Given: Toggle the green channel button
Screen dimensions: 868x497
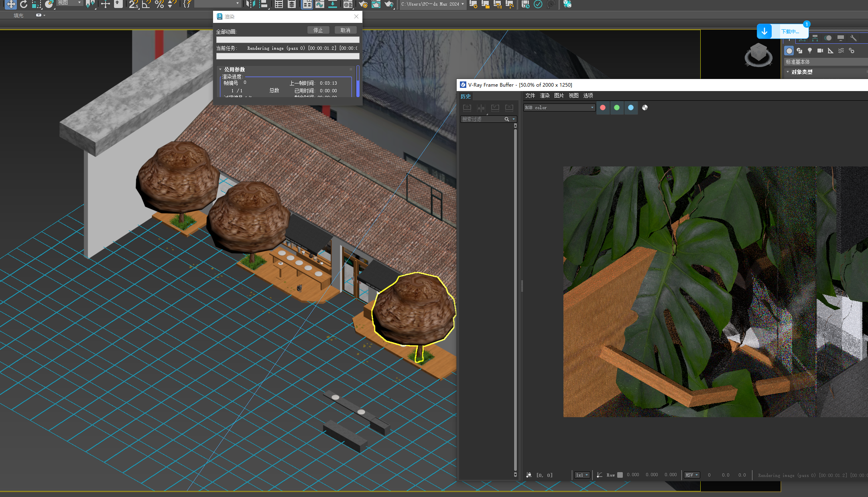Looking at the screenshot, I should 617,108.
